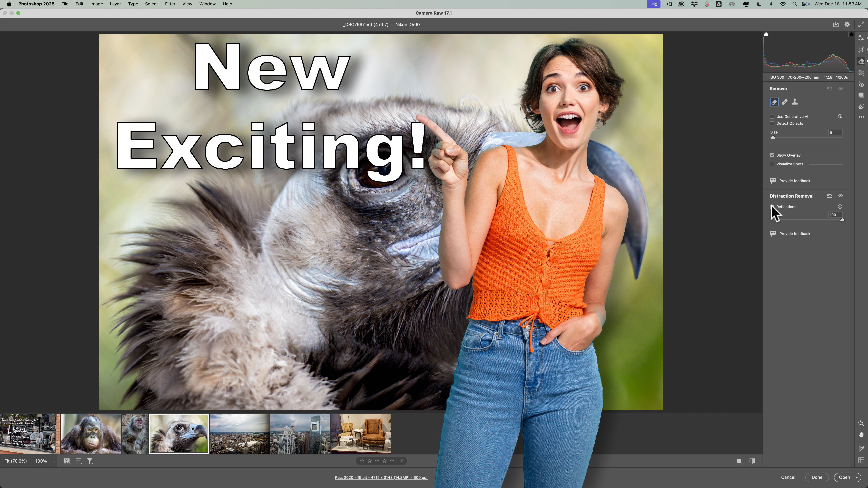Open the filmstrip filter options
The height and width of the screenshot is (488, 868).
pyautogui.click(x=90, y=461)
